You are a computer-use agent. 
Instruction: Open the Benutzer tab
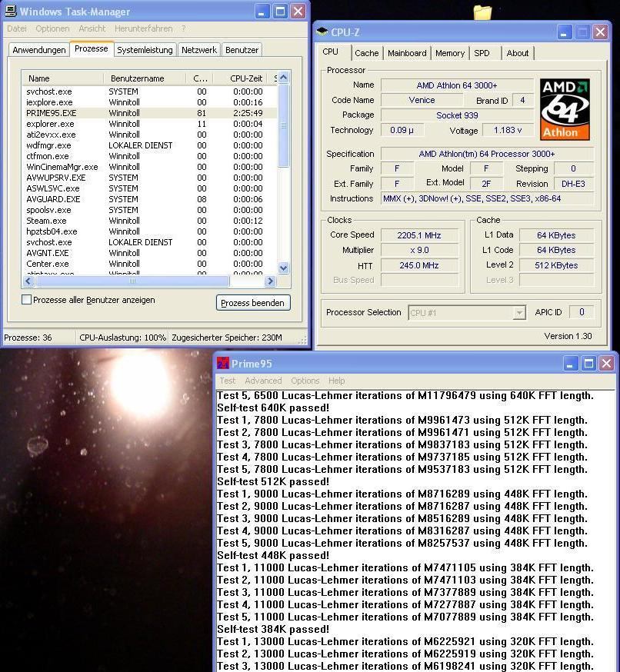[242, 50]
